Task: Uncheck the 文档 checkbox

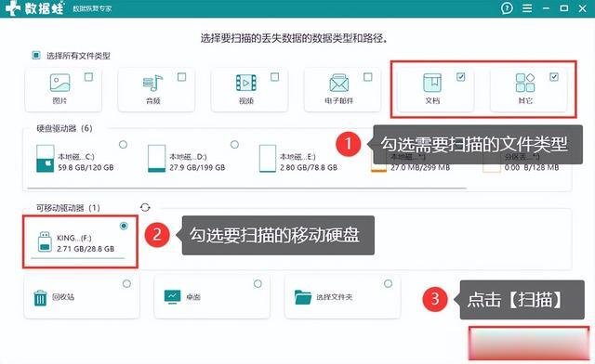Action: pos(461,77)
